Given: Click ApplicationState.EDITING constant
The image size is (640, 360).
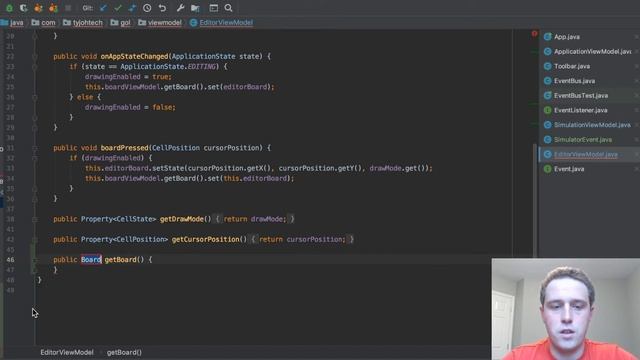Looking at the screenshot, I should click(168, 67).
